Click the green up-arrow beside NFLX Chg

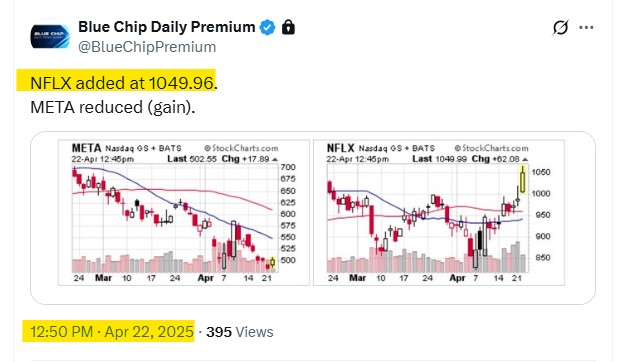coord(525,159)
